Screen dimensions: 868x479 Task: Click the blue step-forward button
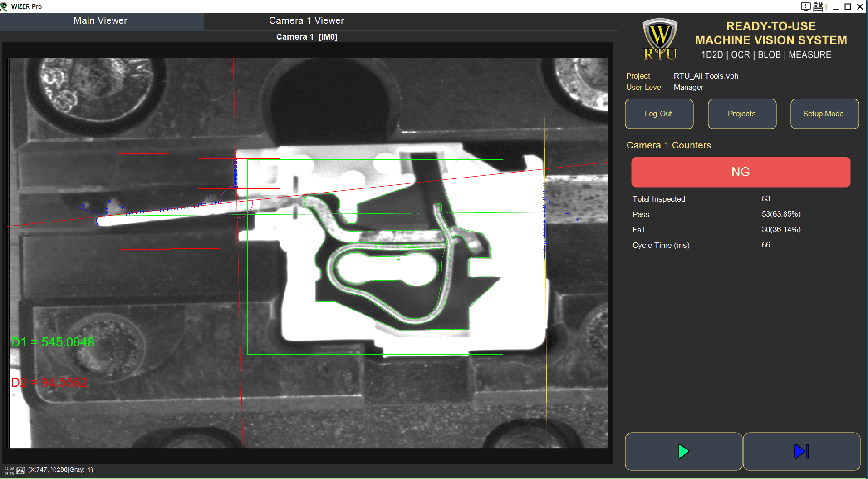pos(802,451)
